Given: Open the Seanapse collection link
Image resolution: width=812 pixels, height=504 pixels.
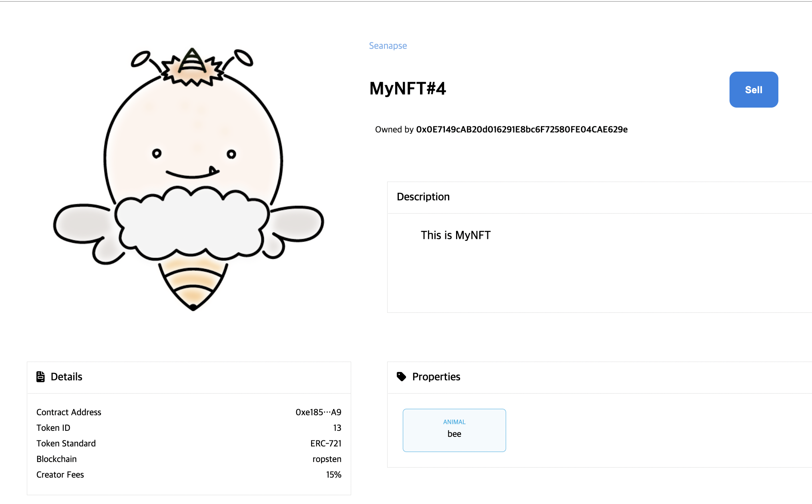Looking at the screenshot, I should coord(388,46).
